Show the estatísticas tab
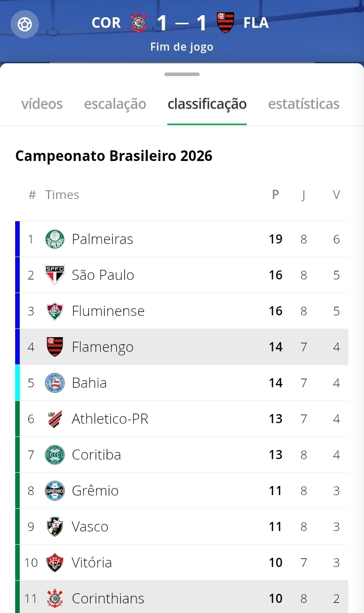This screenshot has width=364, height=613. [303, 104]
